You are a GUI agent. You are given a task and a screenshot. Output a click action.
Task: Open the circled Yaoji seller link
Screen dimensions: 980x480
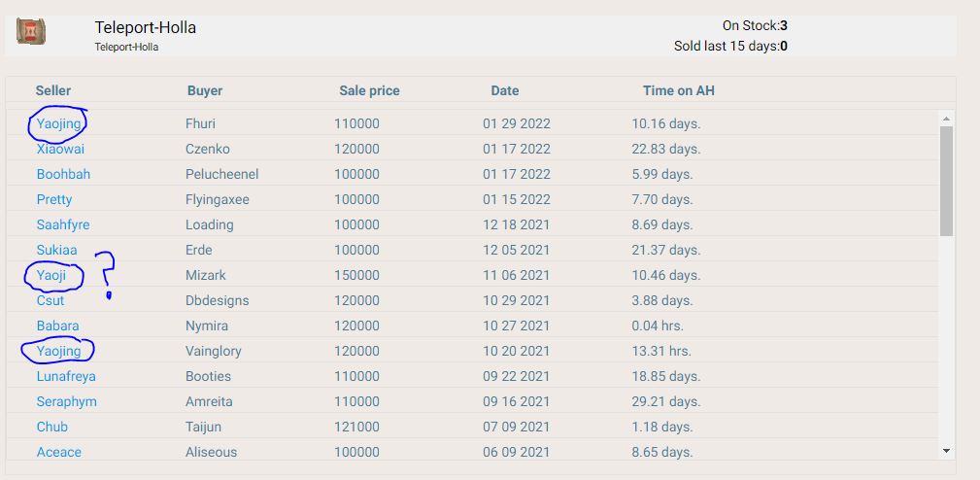(x=51, y=275)
